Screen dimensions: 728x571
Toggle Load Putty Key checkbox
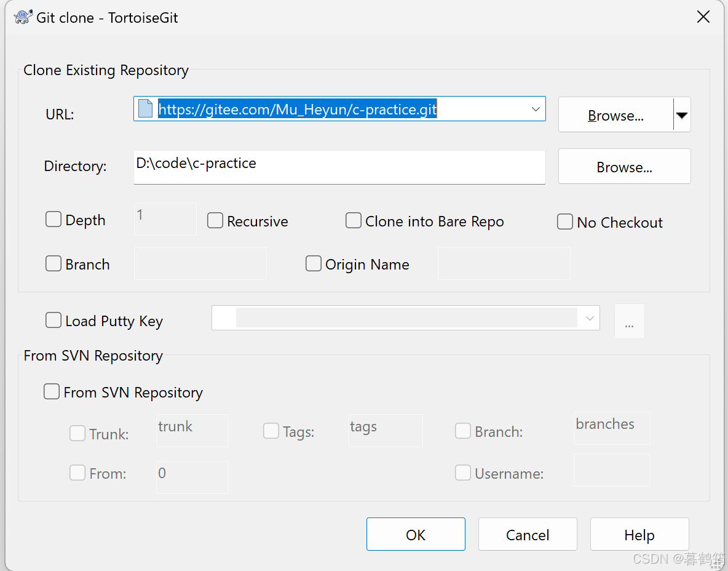pos(53,320)
